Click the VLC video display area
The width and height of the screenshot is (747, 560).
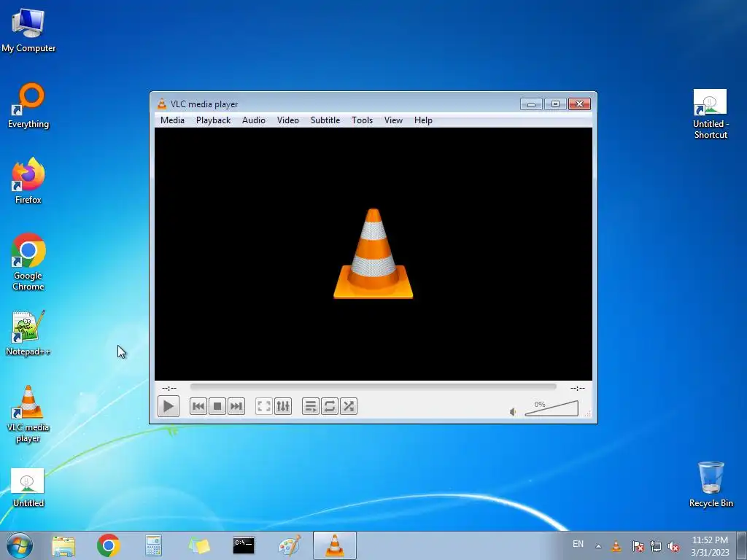[x=373, y=254]
